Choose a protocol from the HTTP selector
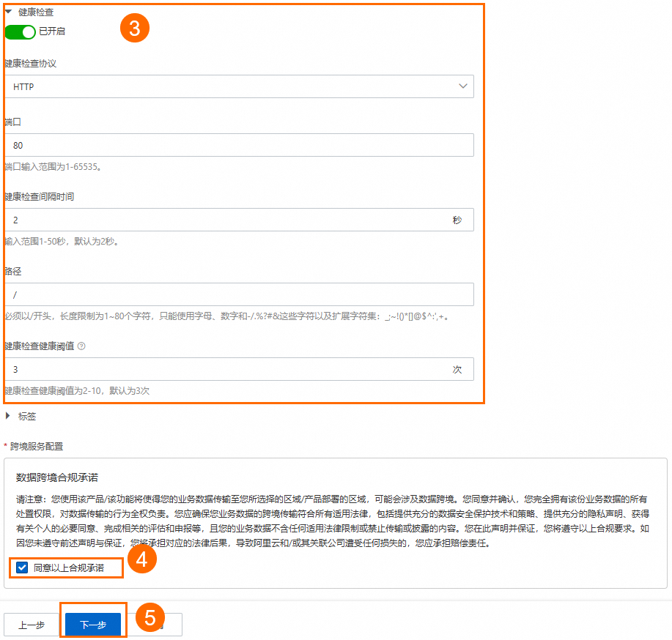This screenshot has width=672, height=640. point(238,86)
